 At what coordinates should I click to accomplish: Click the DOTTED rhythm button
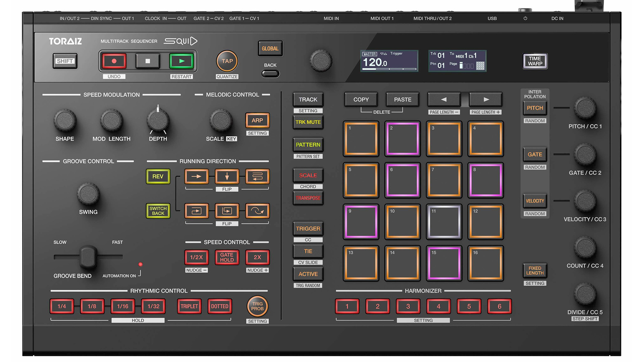(x=220, y=306)
